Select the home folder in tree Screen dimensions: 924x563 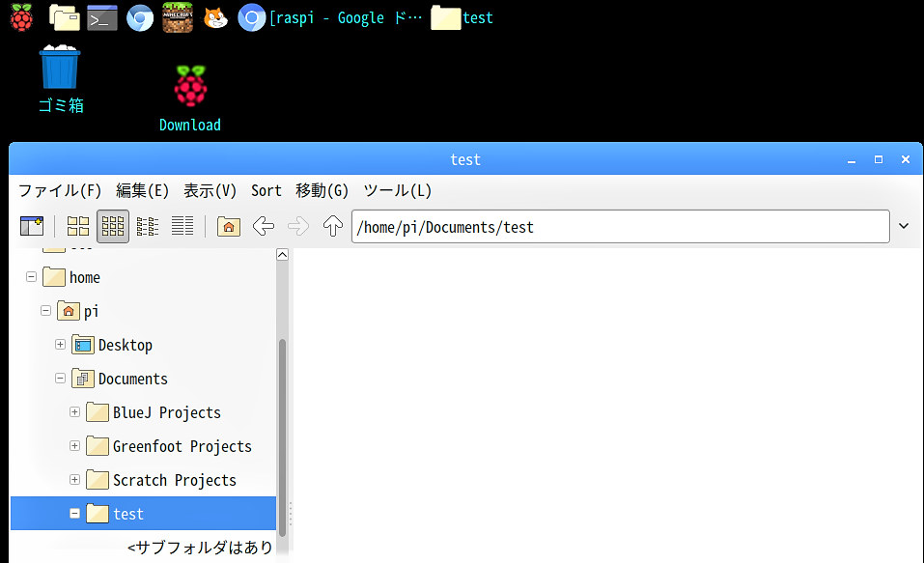71,277
